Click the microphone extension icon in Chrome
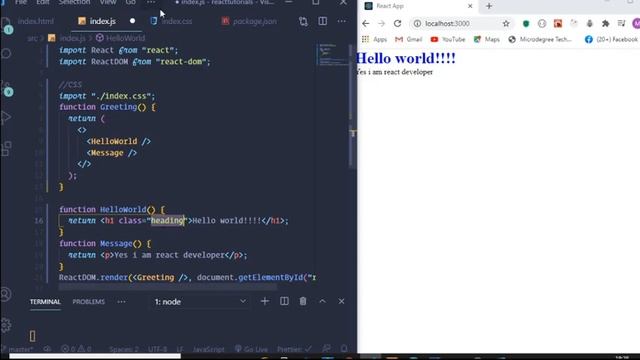Image resolution: width=640 pixels, height=360 pixels. [x=589, y=24]
